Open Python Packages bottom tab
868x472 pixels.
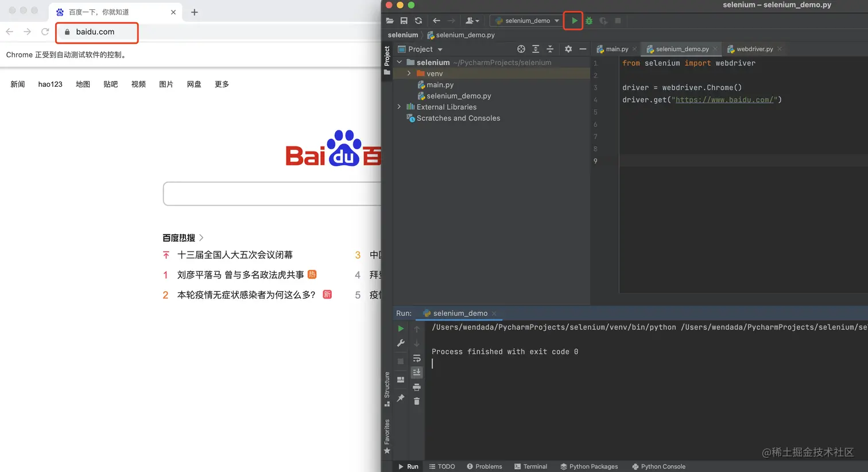(x=589, y=467)
